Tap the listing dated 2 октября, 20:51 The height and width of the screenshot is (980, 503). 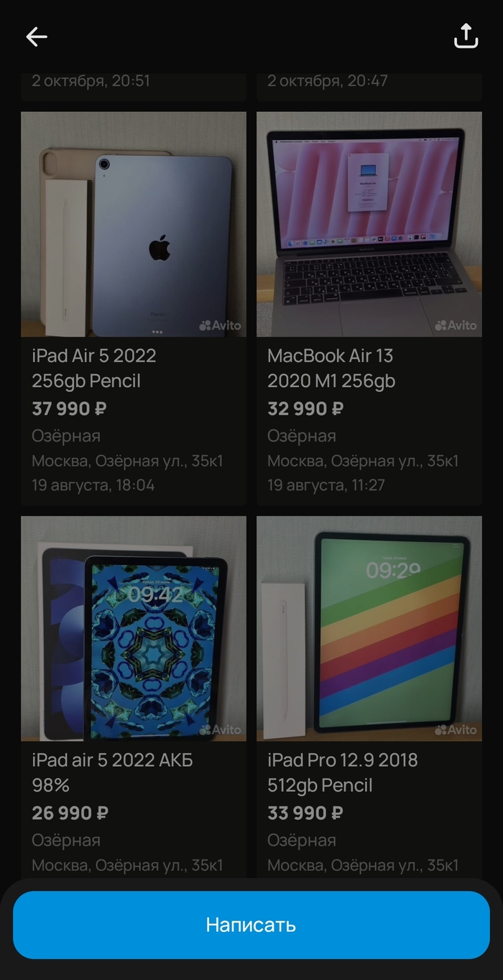134,86
